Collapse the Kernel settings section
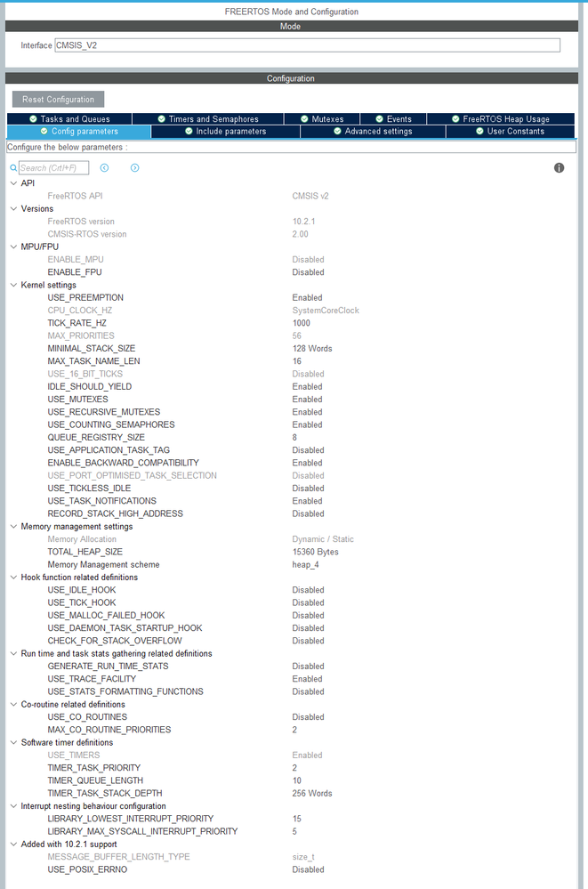Image resolution: width=588 pixels, height=889 pixels. click(x=13, y=285)
